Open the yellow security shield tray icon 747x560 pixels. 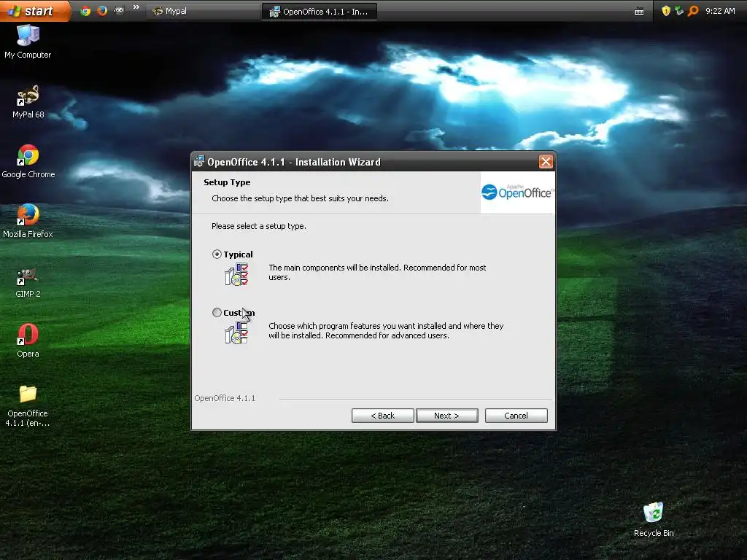[666, 11]
